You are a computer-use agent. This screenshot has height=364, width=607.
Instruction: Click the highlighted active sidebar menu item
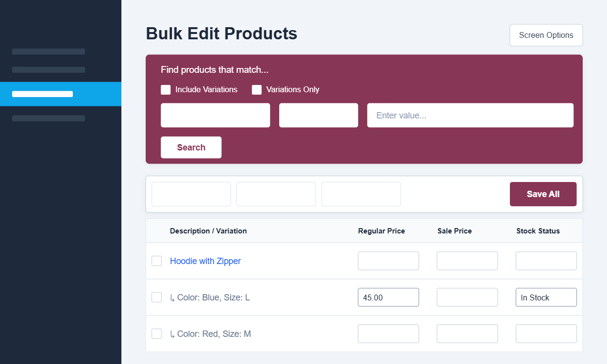(x=61, y=94)
